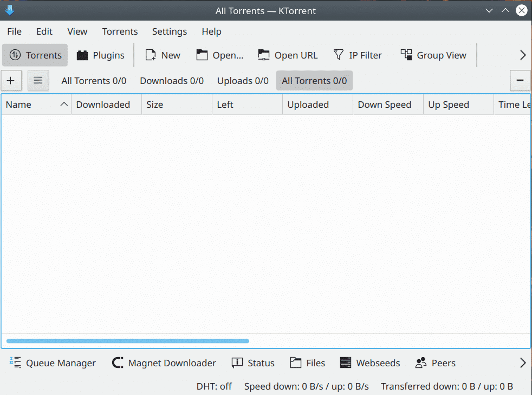The width and height of the screenshot is (532, 395).
Task: Show the Magnet Downloader panel
Action: (164, 363)
